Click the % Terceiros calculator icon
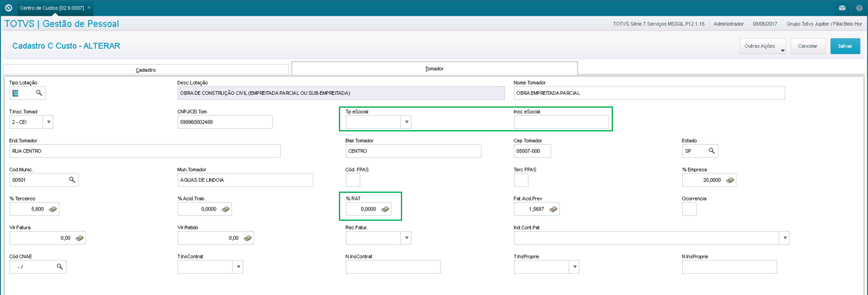Image resolution: width=868 pixels, height=295 pixels. coord(53,209)
